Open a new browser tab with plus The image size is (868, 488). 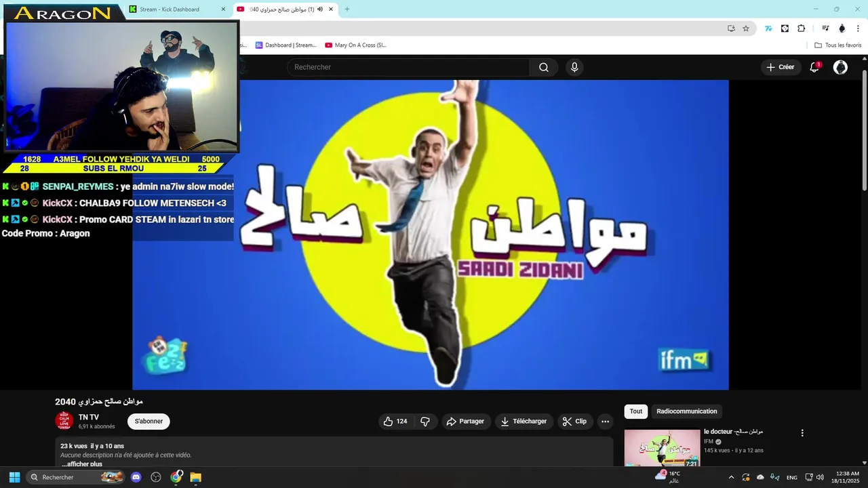[347, 9]
